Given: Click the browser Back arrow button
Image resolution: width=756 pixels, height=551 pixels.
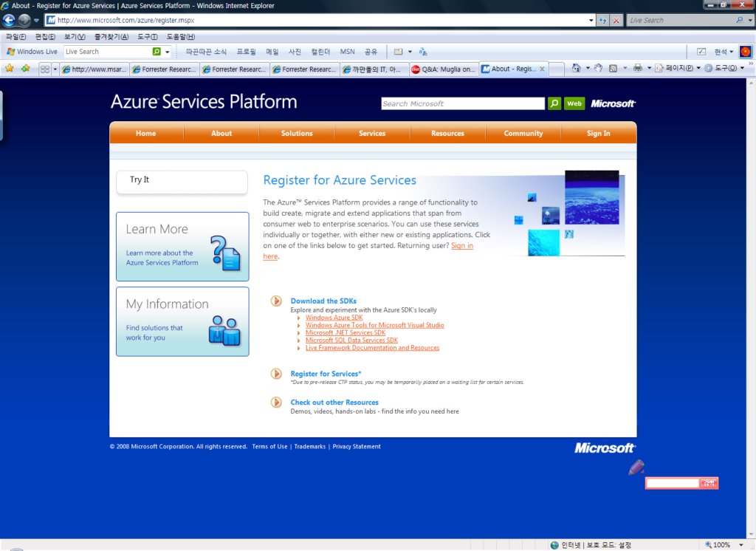Looking at the screenshot, I should point(9,20).
